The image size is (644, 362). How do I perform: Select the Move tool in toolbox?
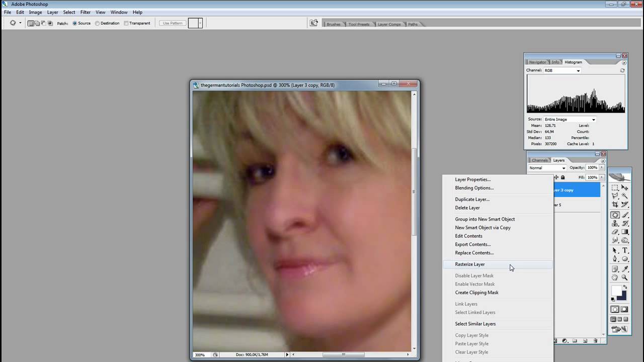625,187
